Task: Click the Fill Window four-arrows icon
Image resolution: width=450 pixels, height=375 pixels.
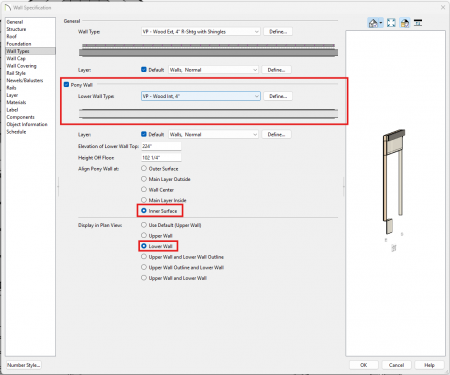Action: [x=391, y=23]
